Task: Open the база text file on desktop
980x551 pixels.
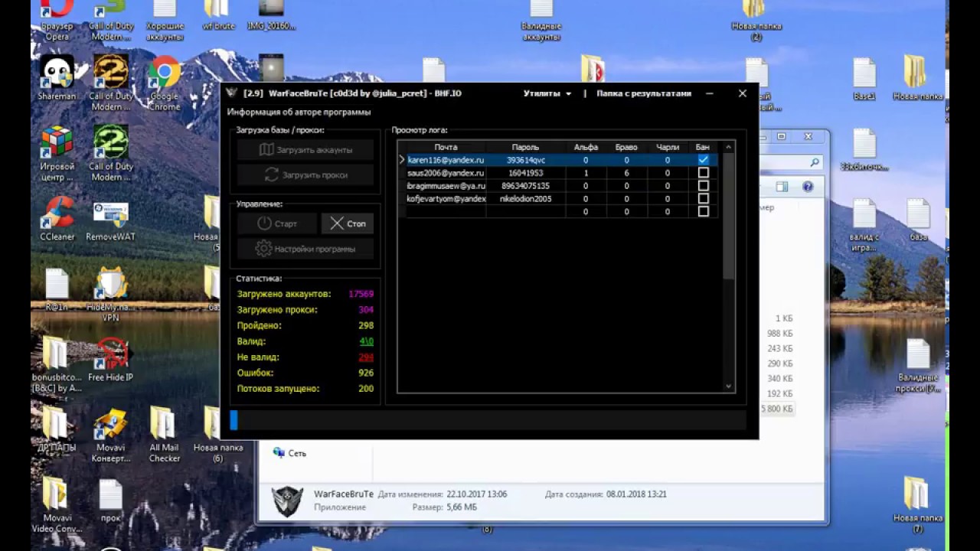Action: coord(918,220)
